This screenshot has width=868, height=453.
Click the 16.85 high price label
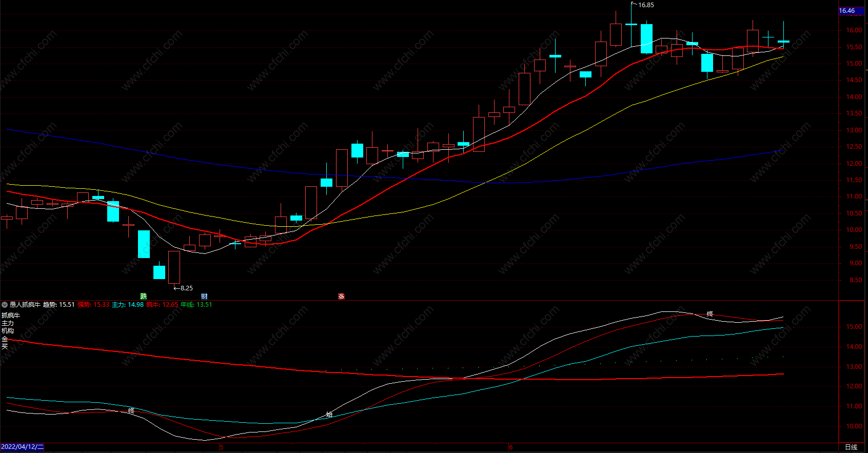tap(646, 5)
